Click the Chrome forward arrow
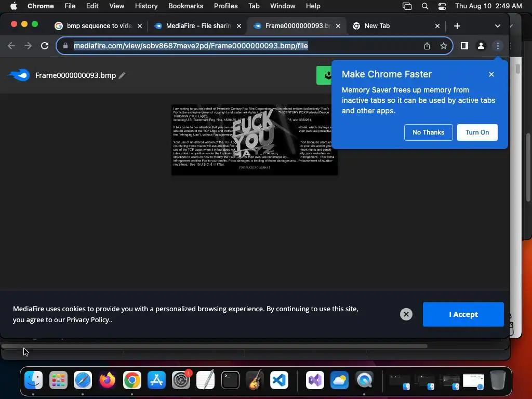 coord(28,46)
